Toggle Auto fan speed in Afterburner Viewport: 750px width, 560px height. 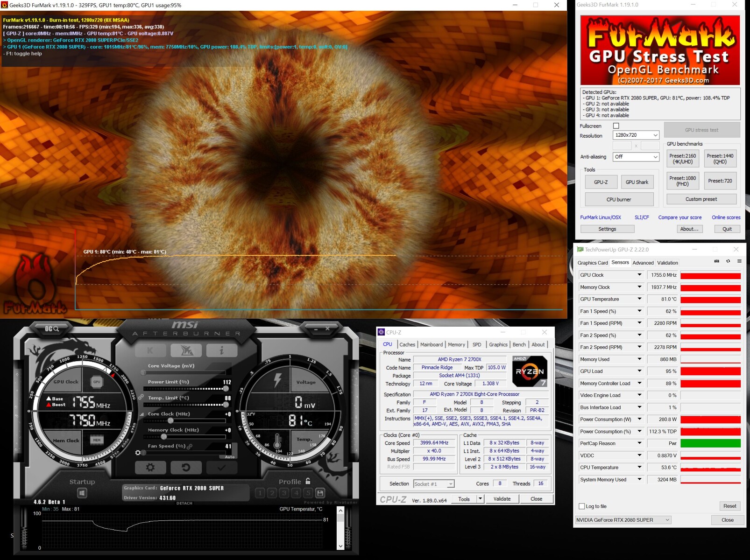[x=230, y=457]
